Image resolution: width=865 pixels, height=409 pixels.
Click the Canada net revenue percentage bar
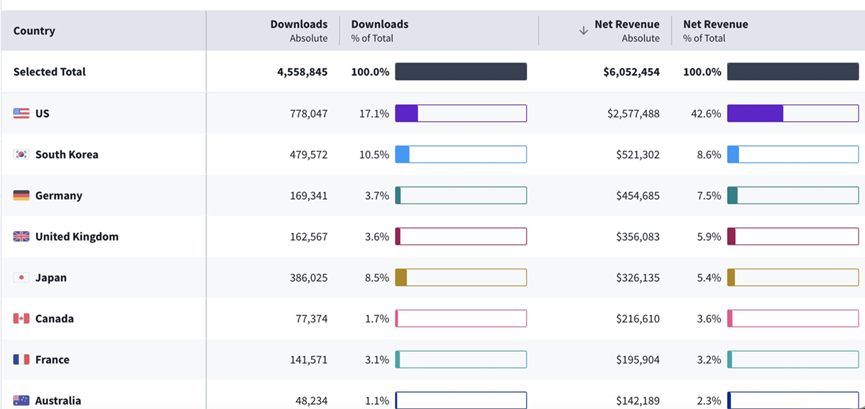[793, 318]
